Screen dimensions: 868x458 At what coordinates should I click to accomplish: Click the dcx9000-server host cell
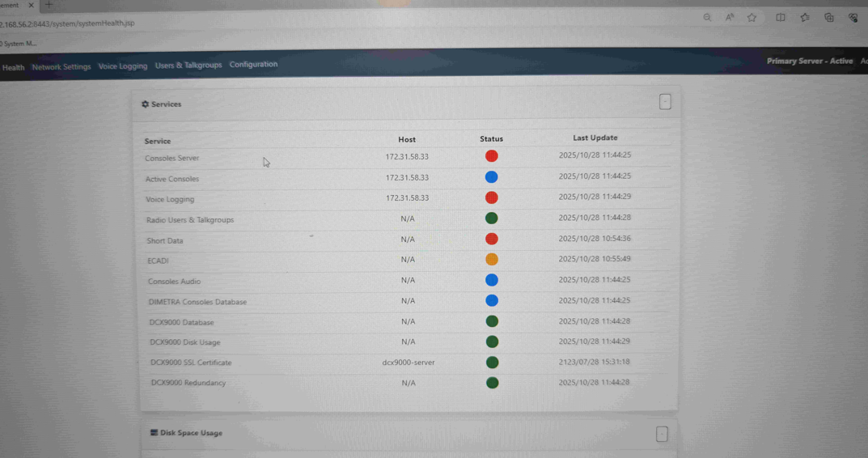pyautogui.click(x=409, y=363)
